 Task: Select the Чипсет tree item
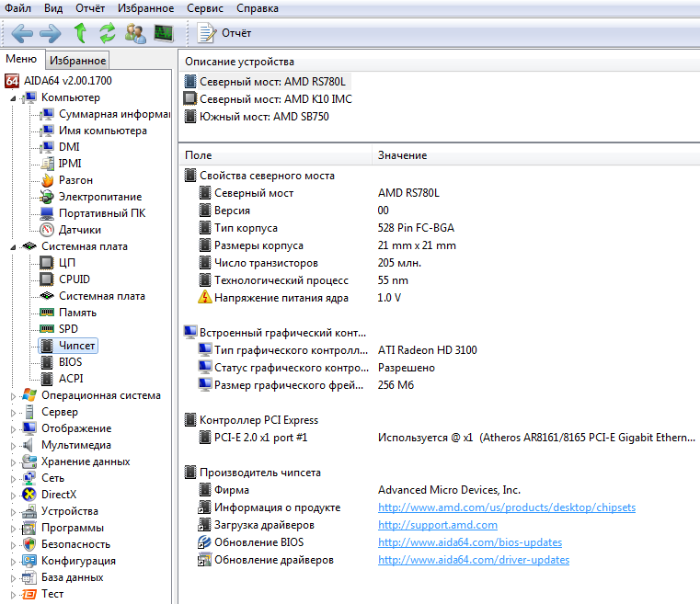coord(68,346)
